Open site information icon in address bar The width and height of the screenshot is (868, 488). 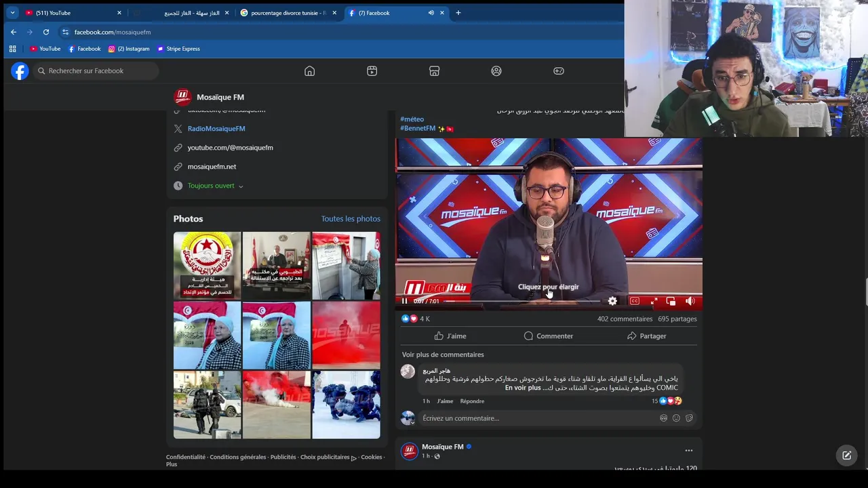65,32
